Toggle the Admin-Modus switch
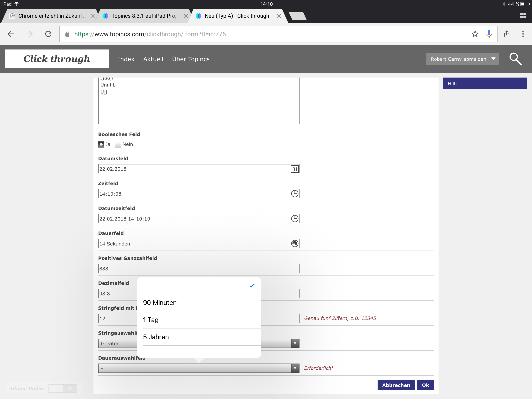This screenshot has width=532, height=399. 63,388
